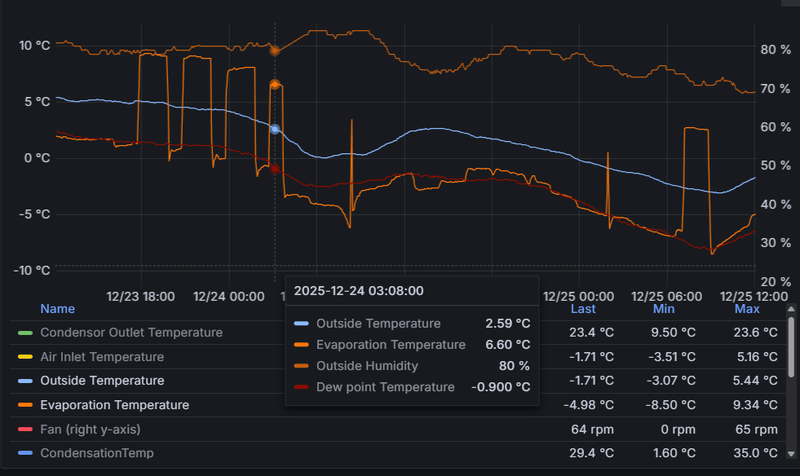Click the yellow Air Inlet Temperature swatch

click(25, 357)
